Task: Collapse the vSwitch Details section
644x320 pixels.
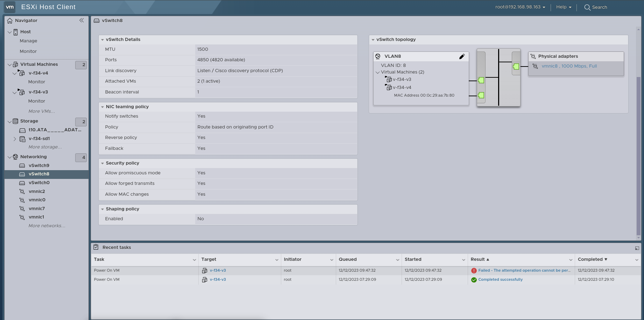Action: [x=102, y=40]
